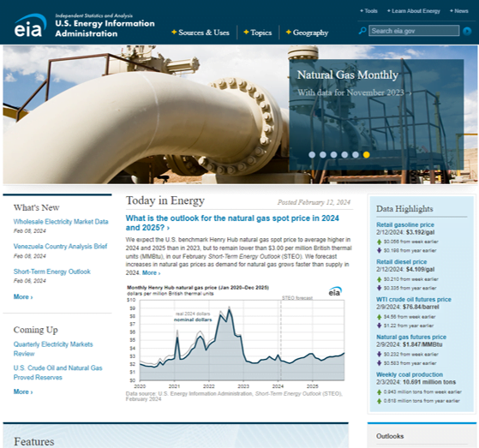
Task: Open Wholesale Electricity Market Data link
Action: click(x=61, y=221)
